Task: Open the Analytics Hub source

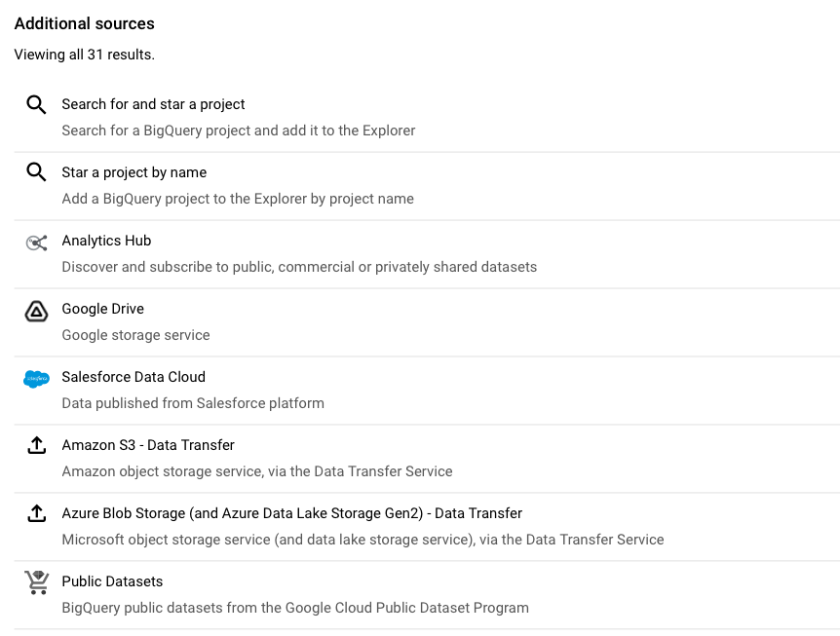Action: [427, 254]
